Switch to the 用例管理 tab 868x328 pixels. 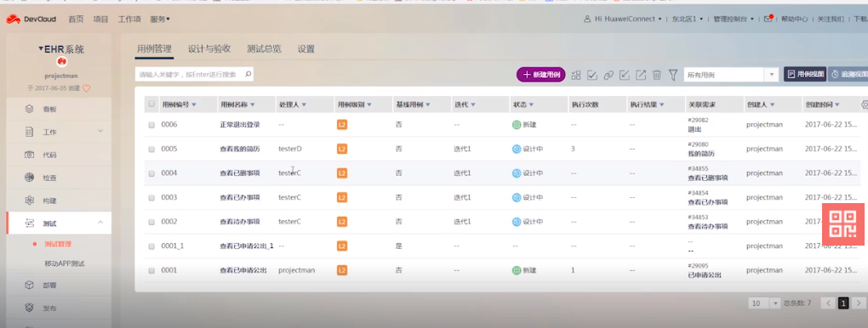tap(154, 48)
